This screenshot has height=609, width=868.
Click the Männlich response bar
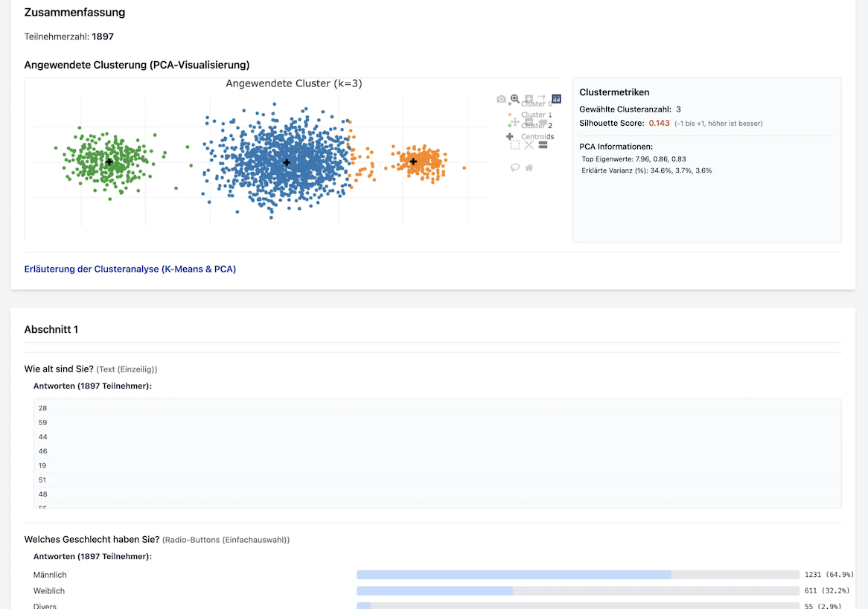tap(514, 575)
